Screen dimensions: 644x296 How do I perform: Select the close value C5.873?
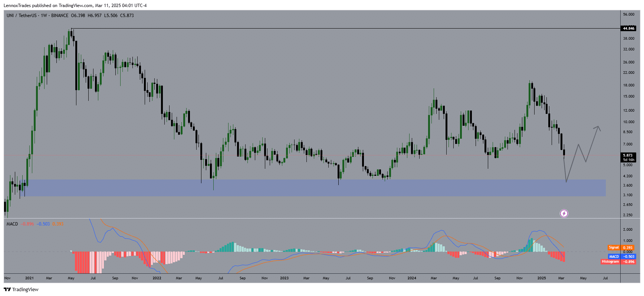(x=127, y=16)
